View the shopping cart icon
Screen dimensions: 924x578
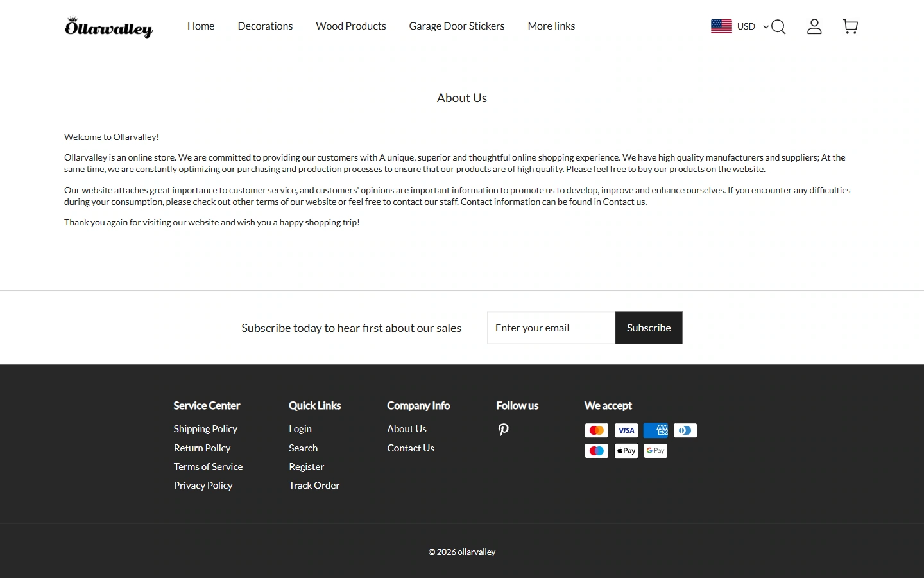850,26
